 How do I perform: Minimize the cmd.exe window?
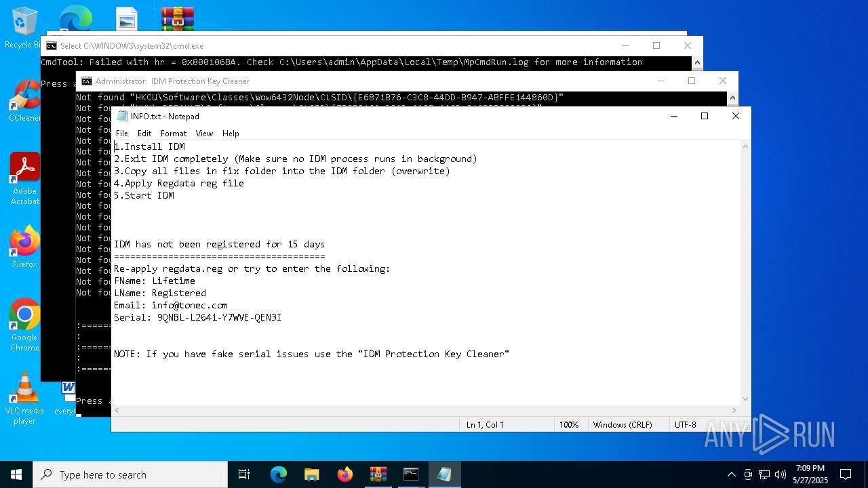[625, 45]
